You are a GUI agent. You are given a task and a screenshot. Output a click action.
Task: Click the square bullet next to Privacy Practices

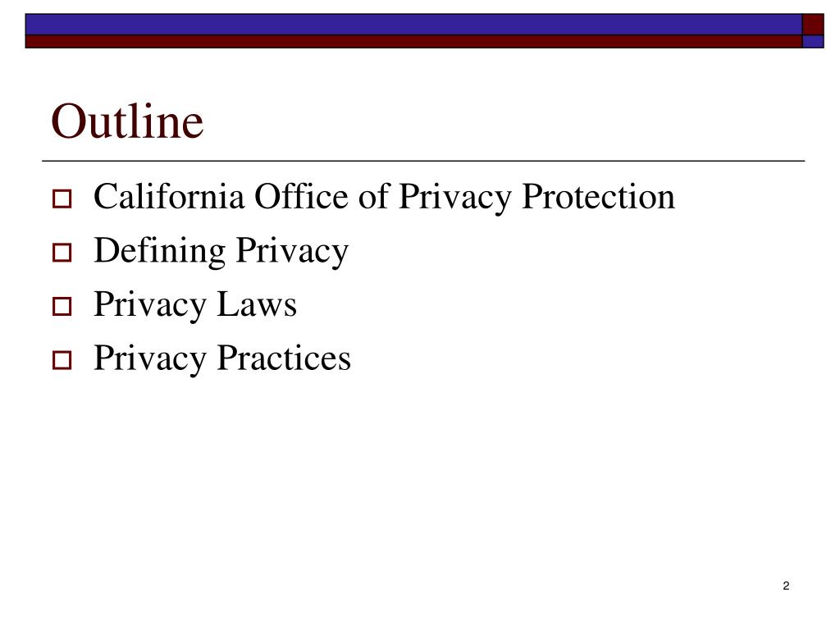(62, 360)
